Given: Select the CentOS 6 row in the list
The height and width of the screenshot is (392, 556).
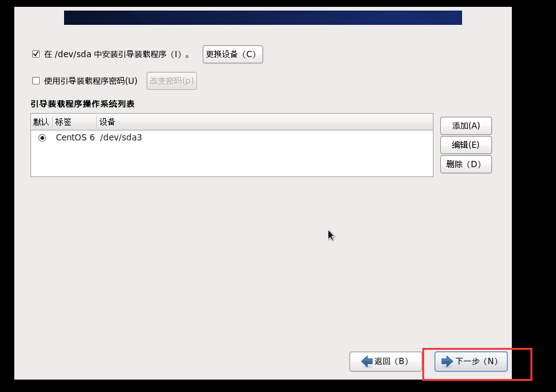Looking at the screenshot, I should (x=100, y=138).
